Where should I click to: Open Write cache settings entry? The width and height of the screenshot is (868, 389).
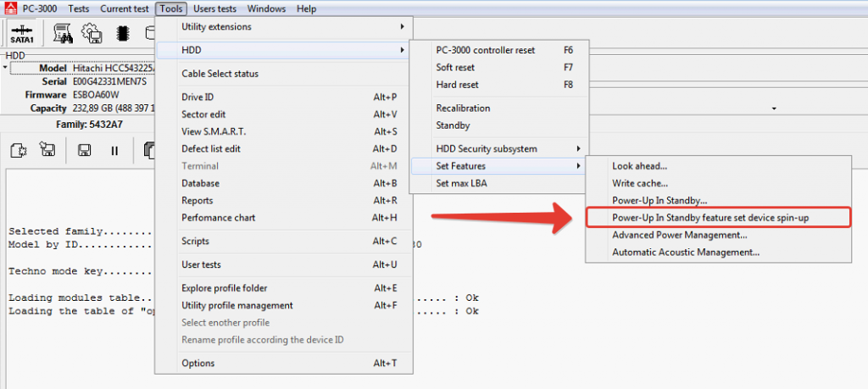coord(640,183)
